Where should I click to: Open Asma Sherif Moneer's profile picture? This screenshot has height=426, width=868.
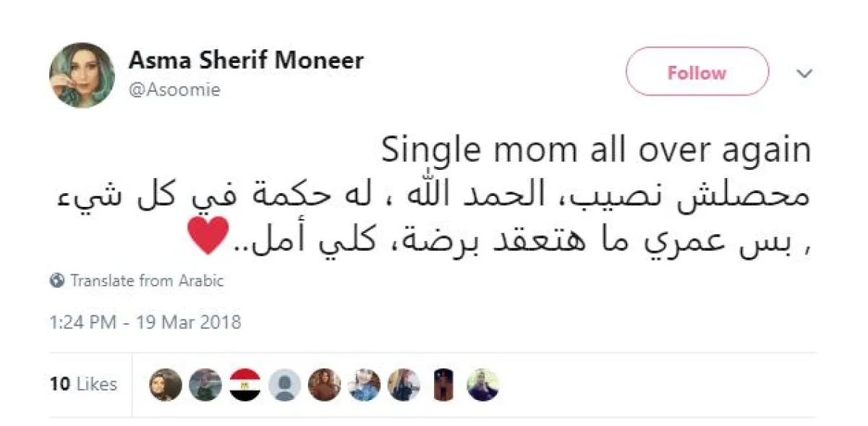tap(82, 75)
